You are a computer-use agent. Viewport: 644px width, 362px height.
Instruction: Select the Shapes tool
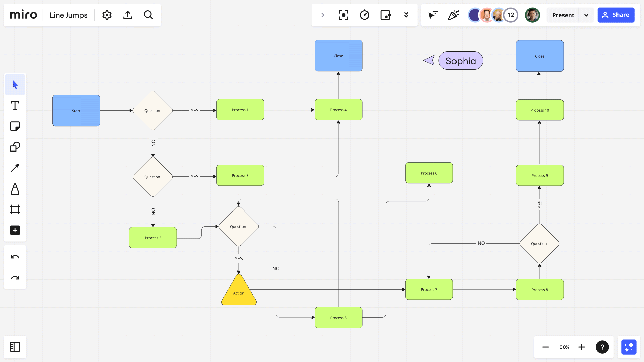(15, 147)
